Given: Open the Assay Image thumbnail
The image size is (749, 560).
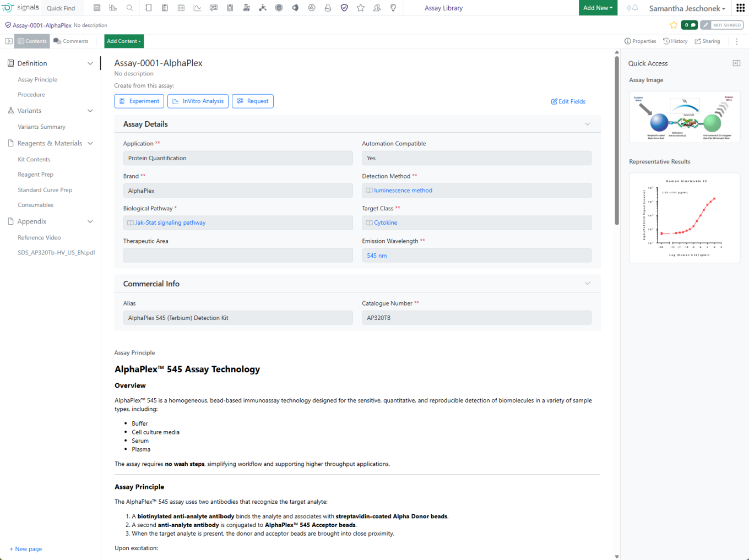Looking at the screenshot, I should 685,117.
